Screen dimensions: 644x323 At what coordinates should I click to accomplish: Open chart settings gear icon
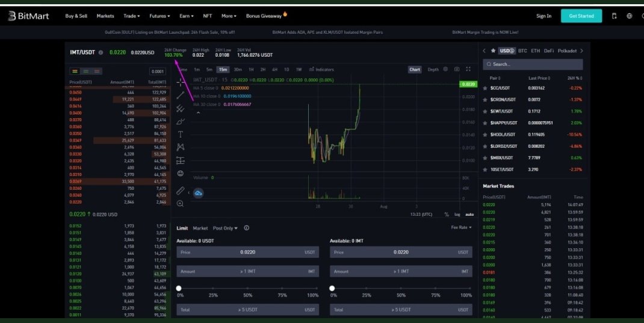coord(445,69)
